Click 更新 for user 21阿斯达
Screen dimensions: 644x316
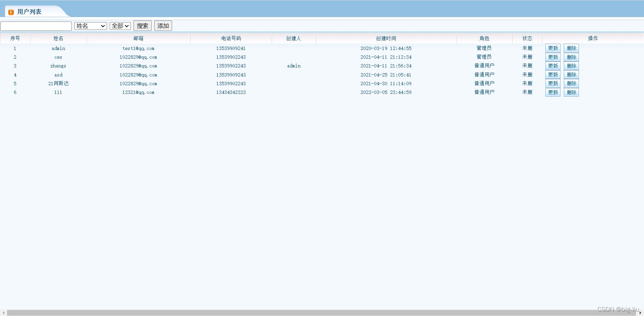pyautogui.click(x=553, y=83)
